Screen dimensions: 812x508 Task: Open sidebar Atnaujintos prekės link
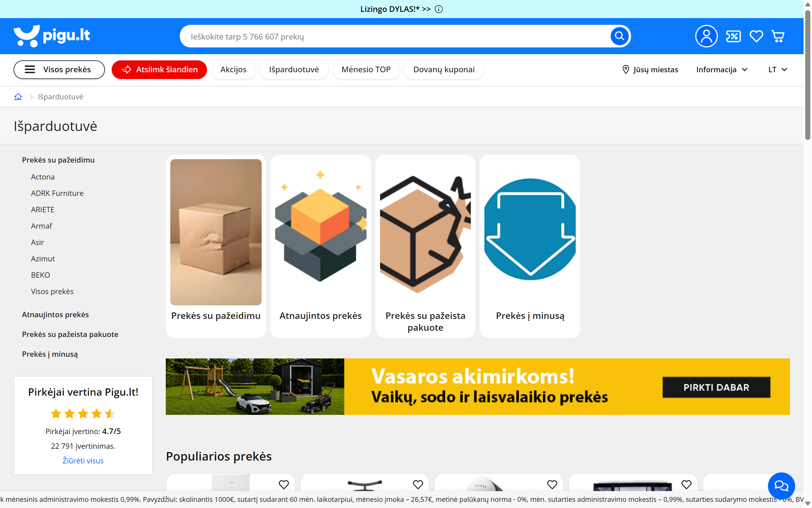pyautogui.click(x=55, y=314)
